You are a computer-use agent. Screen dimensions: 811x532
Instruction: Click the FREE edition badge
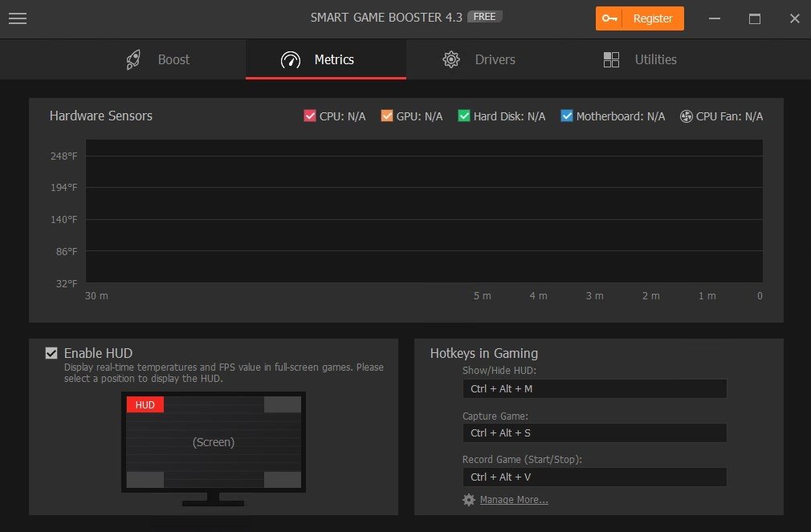coord(485,17)
